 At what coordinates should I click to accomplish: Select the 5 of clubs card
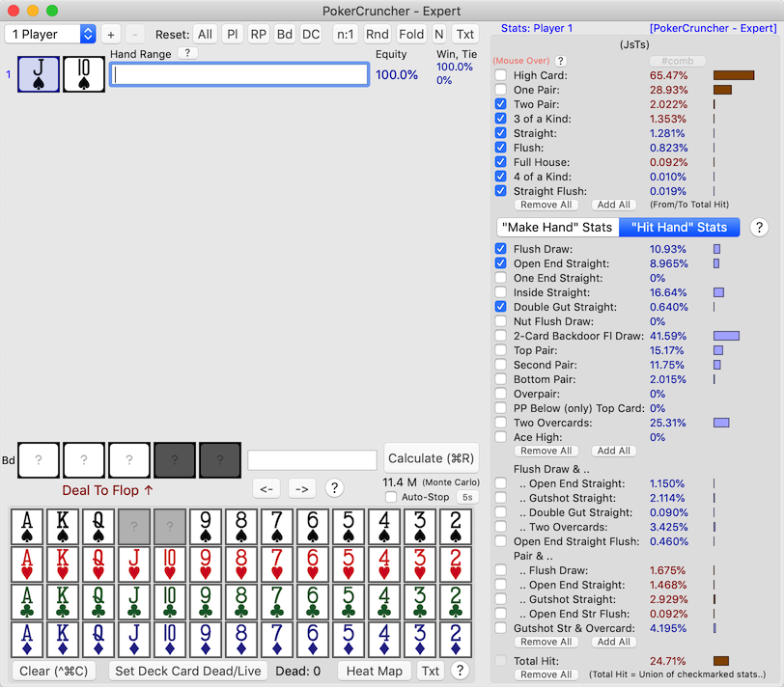(349, 601)
